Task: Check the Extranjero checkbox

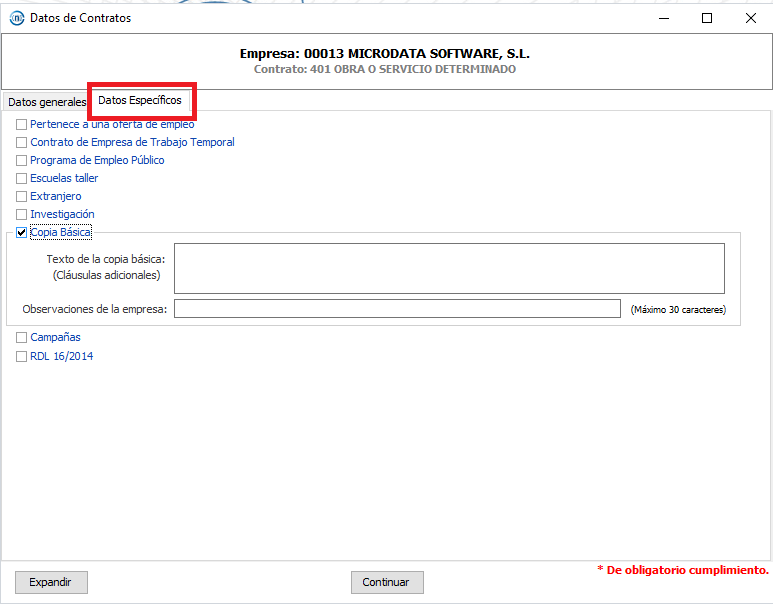Action: coord(22,197)
